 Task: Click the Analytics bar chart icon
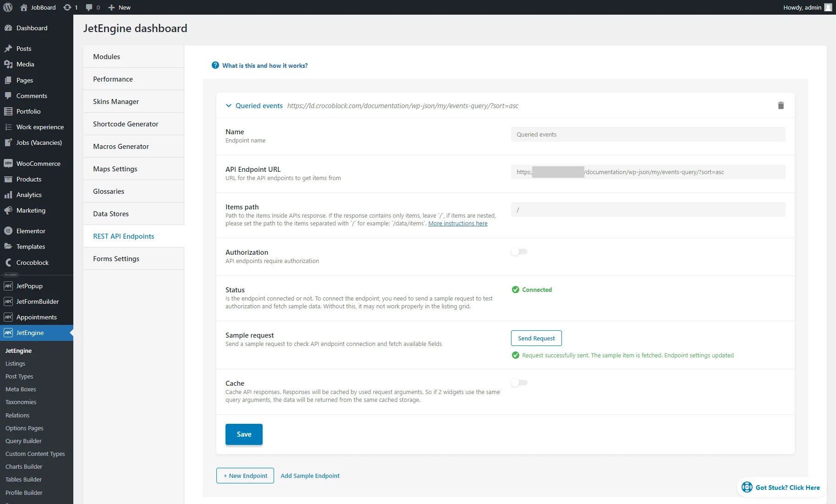tap(8, 195)
